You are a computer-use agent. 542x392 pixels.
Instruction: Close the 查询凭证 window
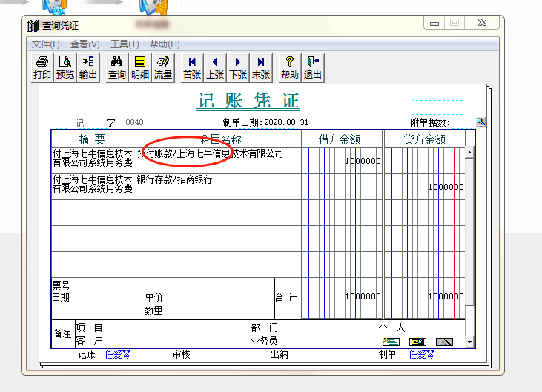coord(482,23)
